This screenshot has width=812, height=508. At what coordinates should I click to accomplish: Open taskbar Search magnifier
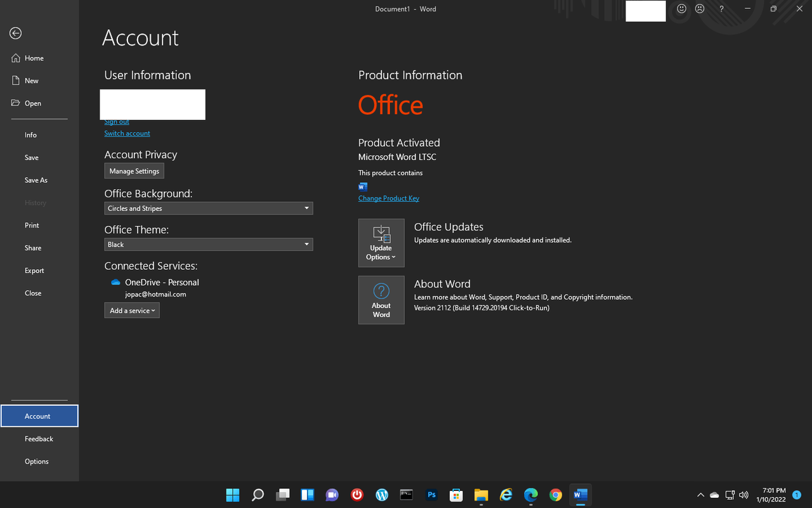(x=258, y=495)
